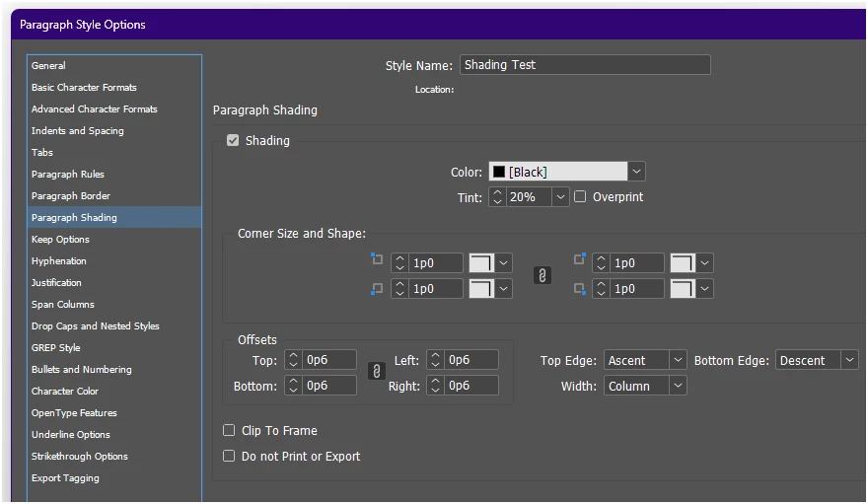Open top-left corner shape dropdown
Image resolution: width=868 pixels, height=504 pixels.
[503, 262]
